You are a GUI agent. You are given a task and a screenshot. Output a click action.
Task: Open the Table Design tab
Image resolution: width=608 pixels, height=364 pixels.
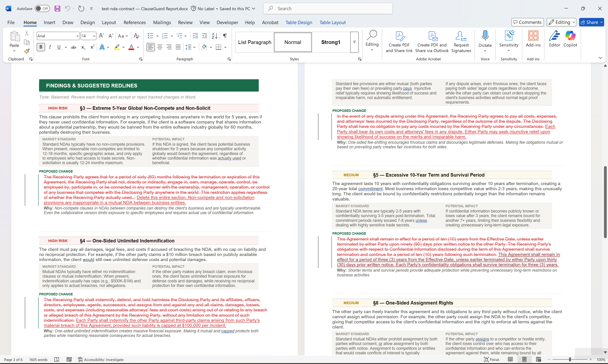click(x=299, y=22)
